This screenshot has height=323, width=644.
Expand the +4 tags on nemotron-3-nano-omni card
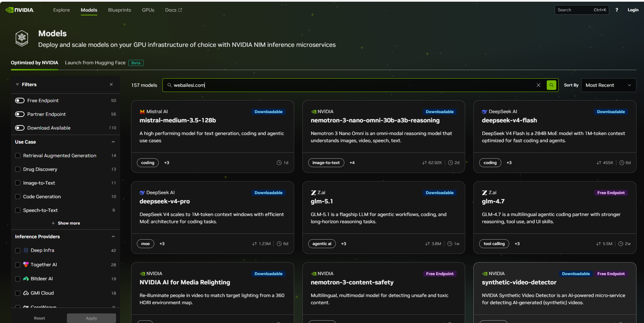point(352,163)
